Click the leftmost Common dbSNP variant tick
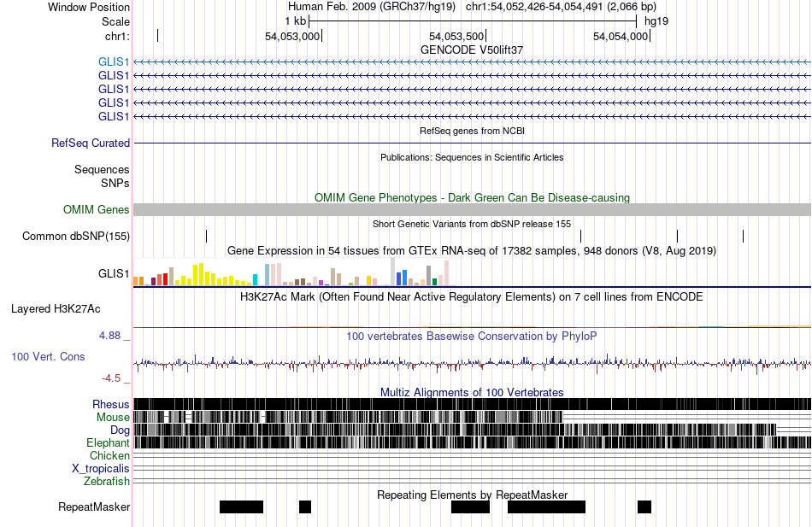Image resolution: width=812 pixels, height=527 pixels. click(x=206, y=236)
